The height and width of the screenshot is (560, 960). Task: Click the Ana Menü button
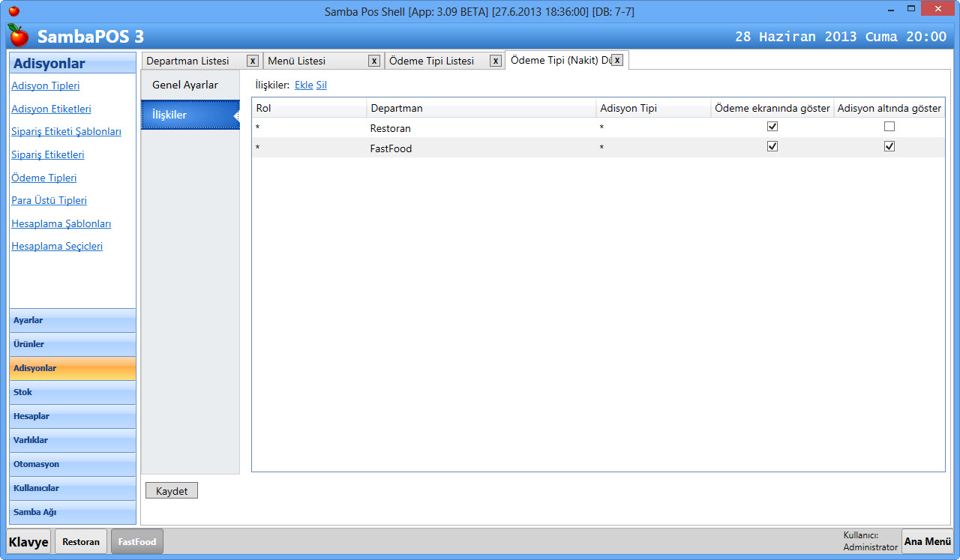(927, 541)
